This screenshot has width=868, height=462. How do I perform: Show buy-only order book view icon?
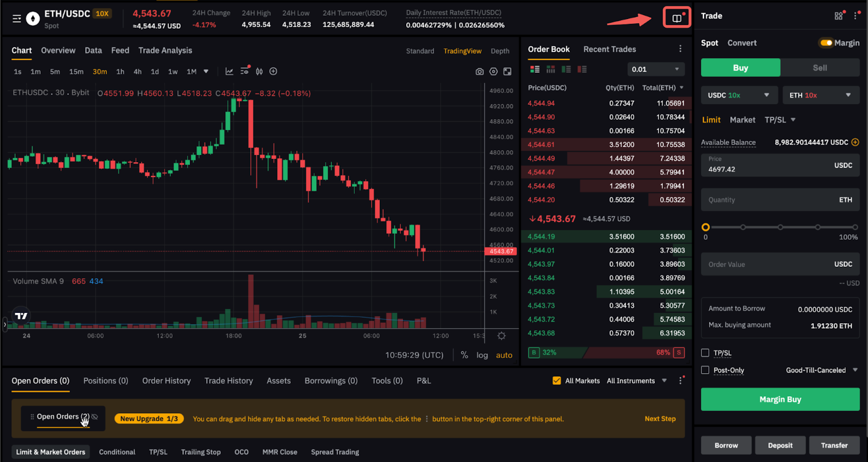[566, 69]
